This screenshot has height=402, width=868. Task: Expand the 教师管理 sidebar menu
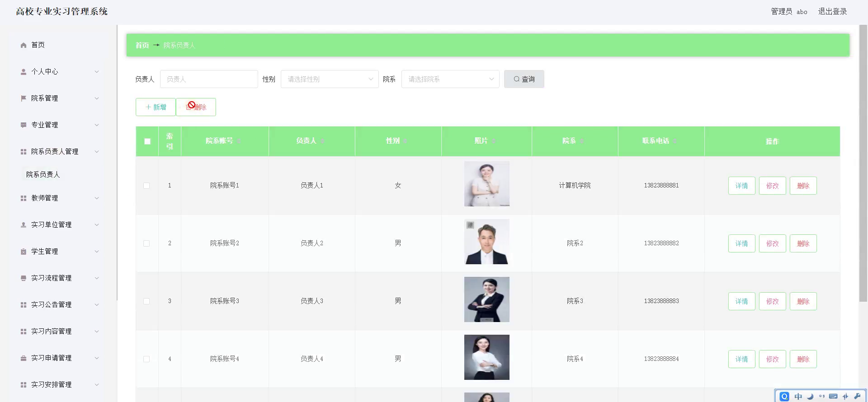pos(59,198)
